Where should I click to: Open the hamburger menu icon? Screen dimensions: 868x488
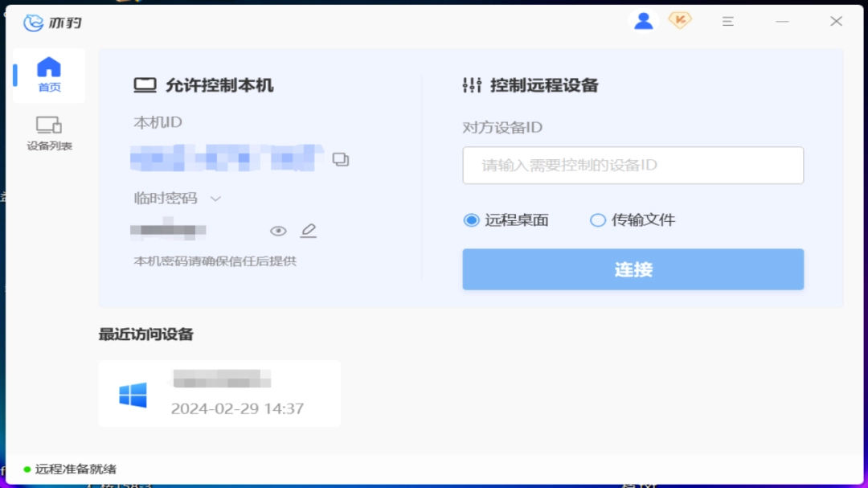(728, 21)
